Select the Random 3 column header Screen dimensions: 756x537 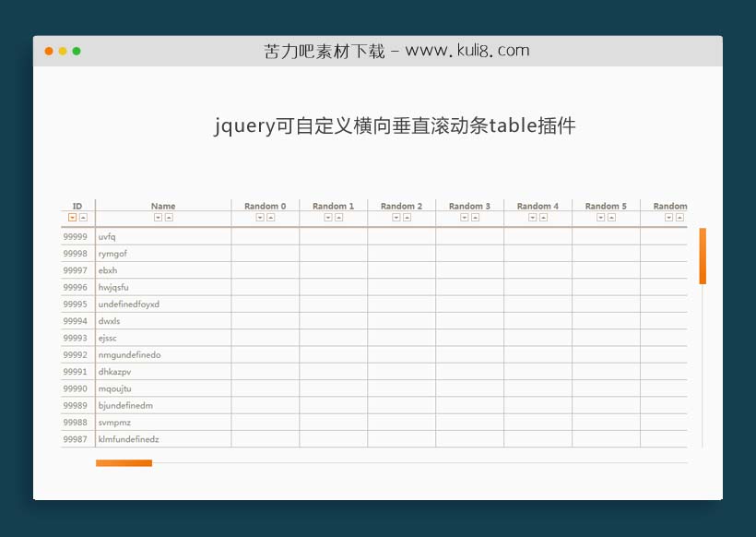point(470,206)
